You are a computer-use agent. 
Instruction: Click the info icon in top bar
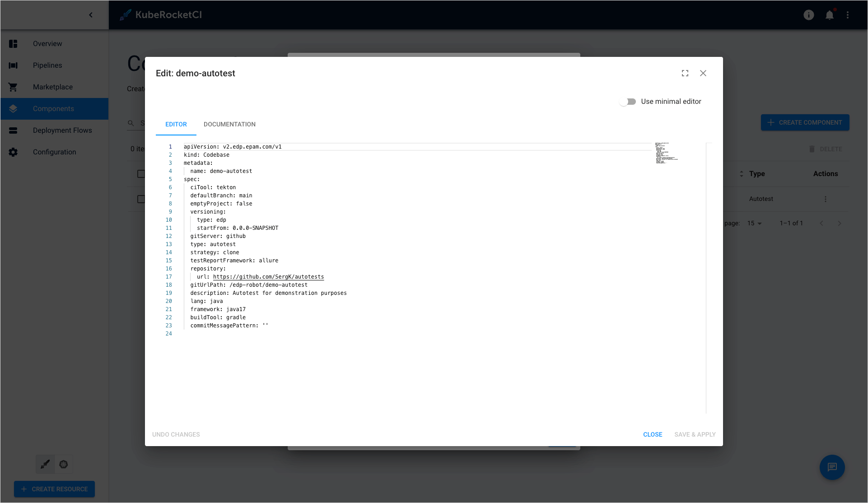(809, 14)
